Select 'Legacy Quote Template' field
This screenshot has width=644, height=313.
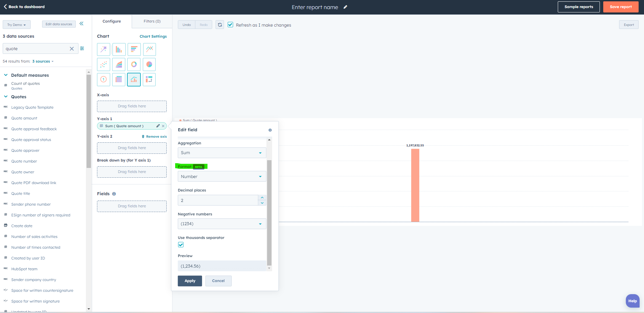click(32, 107)
